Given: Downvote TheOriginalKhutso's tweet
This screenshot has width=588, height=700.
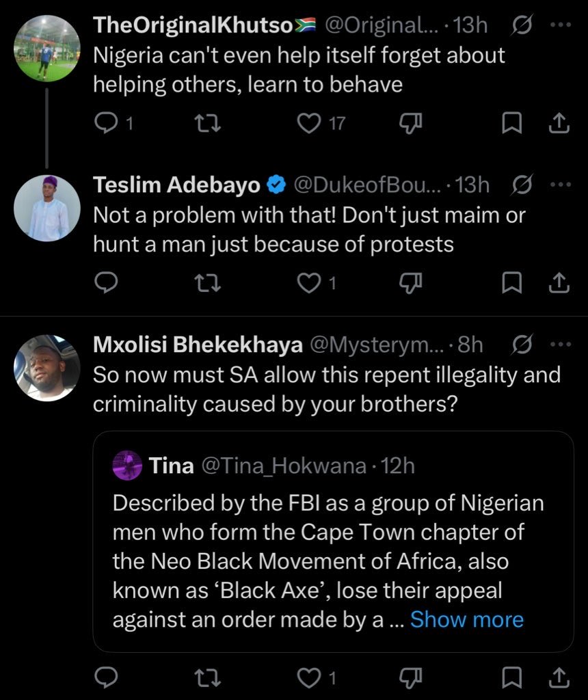Looking at the screenshot, I should [x=412, y=123].
